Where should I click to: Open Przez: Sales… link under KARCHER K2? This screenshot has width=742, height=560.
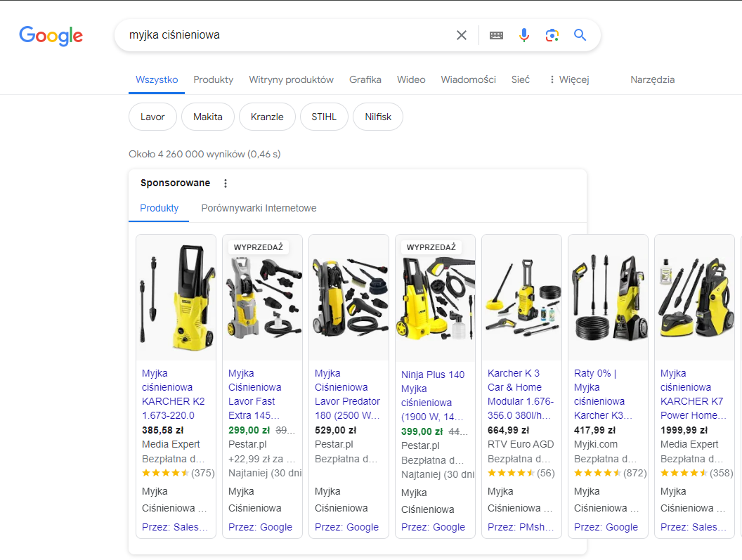click(x=175, y=528)
